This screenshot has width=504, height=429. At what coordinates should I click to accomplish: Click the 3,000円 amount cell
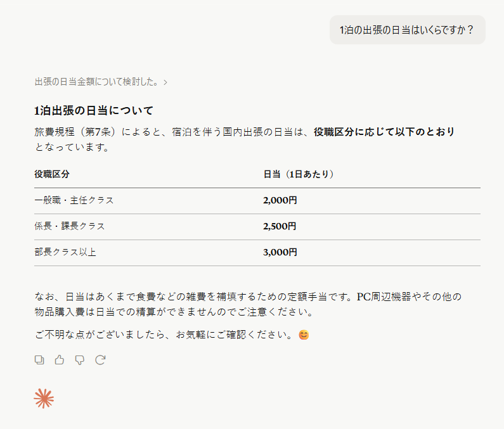(x=280, y=252)
